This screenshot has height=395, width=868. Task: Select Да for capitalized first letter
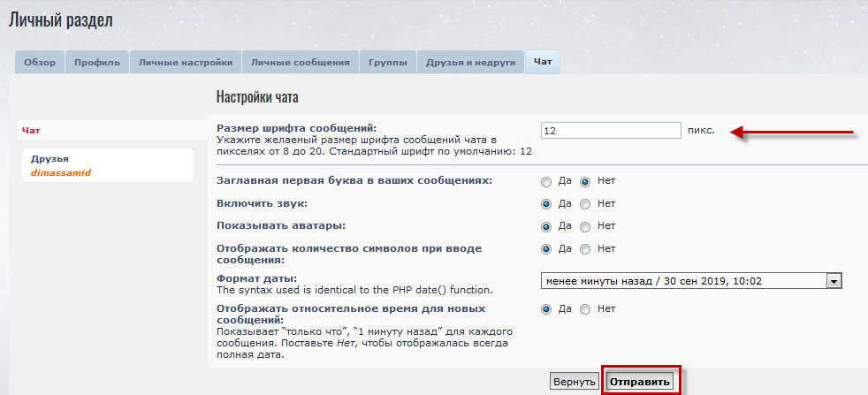click(x=546, y=181)
